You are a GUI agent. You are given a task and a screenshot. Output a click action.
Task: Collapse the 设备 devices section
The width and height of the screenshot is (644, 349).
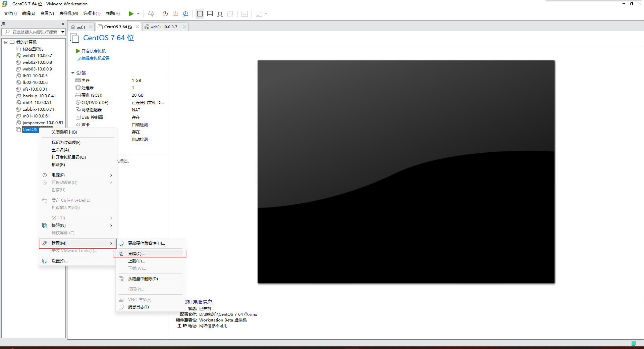pyautogui.click(x=73, y=73)
